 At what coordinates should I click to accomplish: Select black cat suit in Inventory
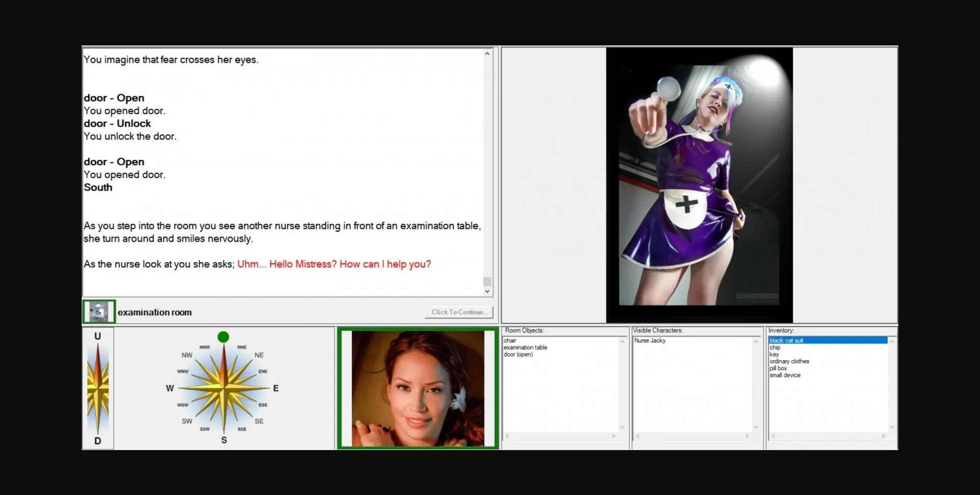pos(786,341)
